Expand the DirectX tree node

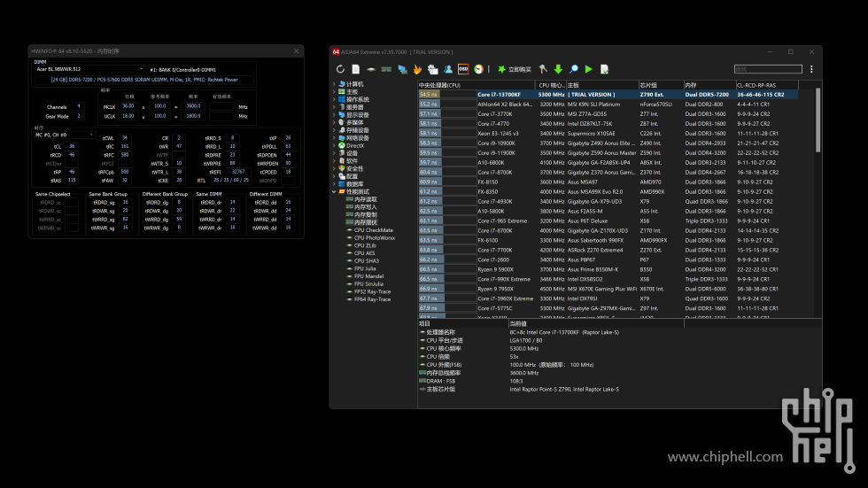coord(334,145)
